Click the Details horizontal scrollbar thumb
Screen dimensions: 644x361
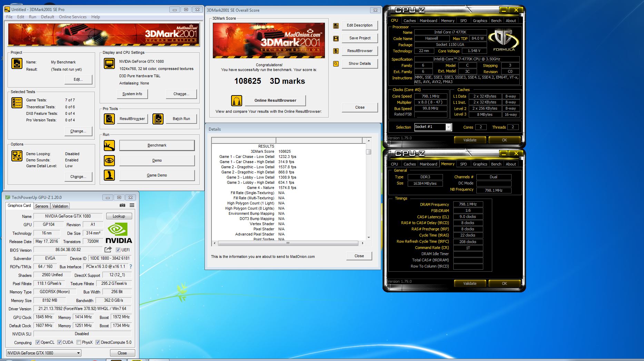(288, 243)
